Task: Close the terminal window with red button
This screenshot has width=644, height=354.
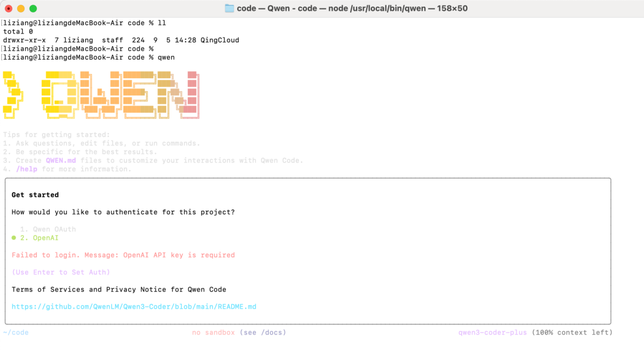Action: (8, 8)
